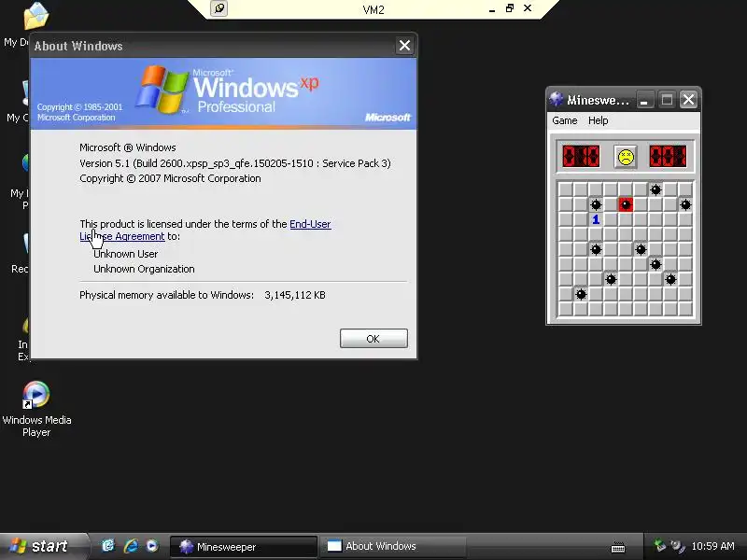Click the Minesweeper mine counter display
Image resolution: width=747 pixels, height=560 pixels.
point(581,156)
